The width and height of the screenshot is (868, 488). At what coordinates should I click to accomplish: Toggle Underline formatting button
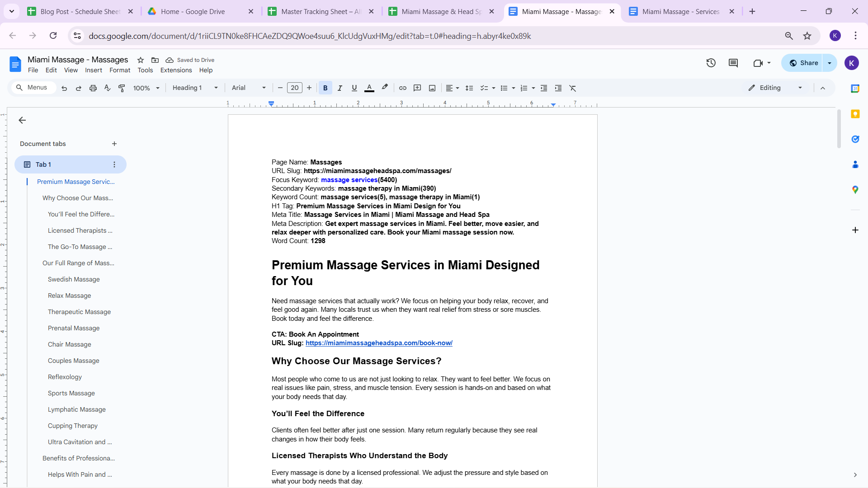coord(354,88)
